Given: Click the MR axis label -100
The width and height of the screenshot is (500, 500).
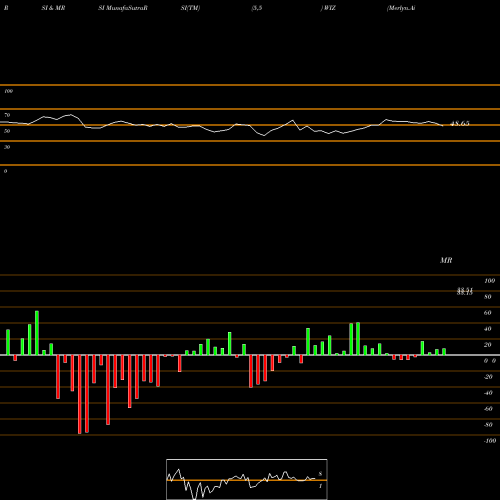Looking at the screenshot, I should [490, 441].
